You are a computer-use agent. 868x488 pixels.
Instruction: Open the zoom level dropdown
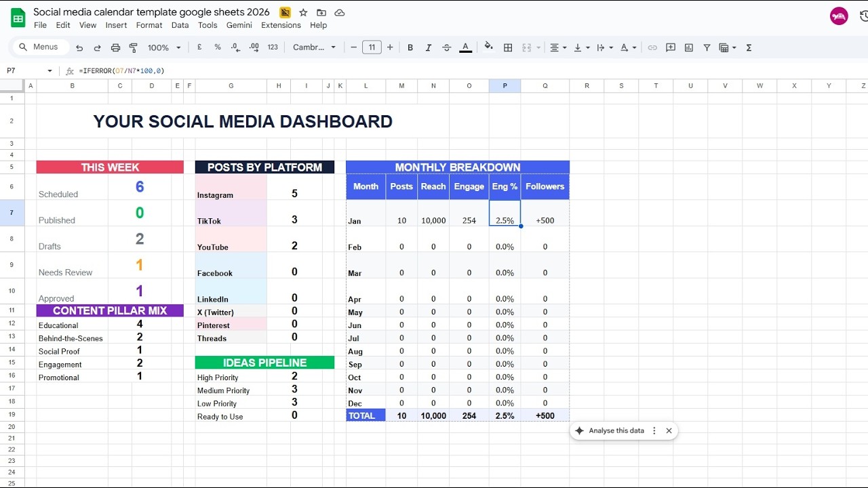pyautogui.click(x=163, y=47)
